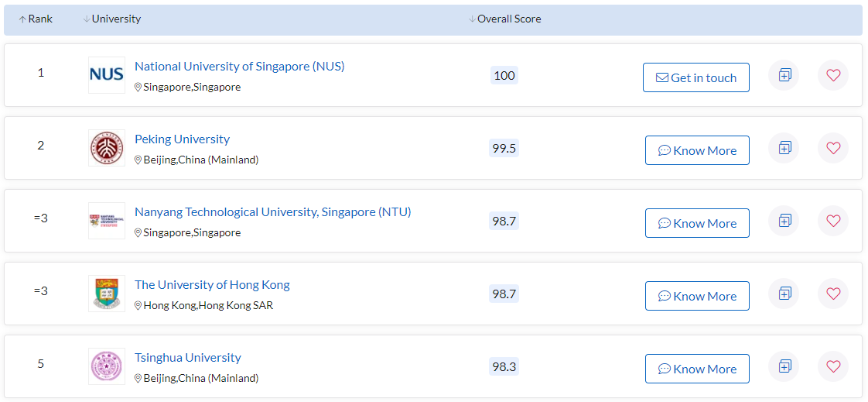
Task: Open Know More for Tsinghua University
Action: pyautogui.click(x=697, y=369)
